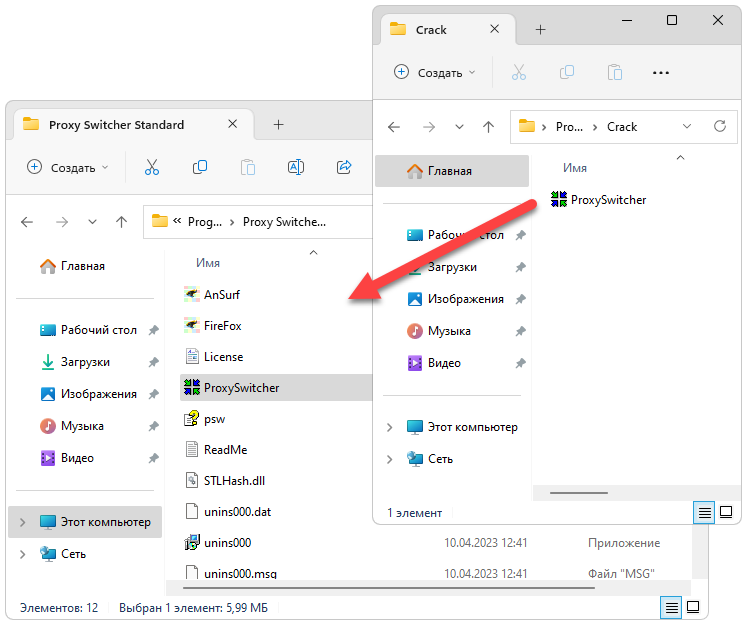This screenshot has width=745, height=625.
Task: Click horizontal scrollbar in Crack window file list
Action: (579, 493)
